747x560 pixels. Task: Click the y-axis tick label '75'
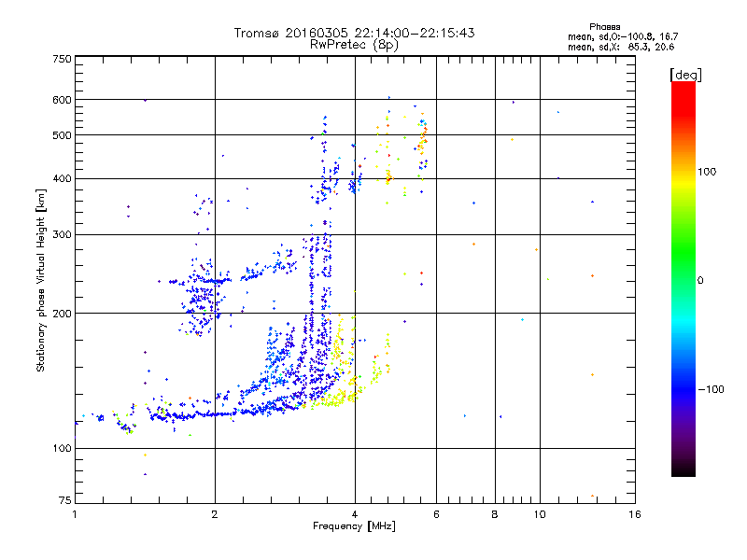[65, 500]
